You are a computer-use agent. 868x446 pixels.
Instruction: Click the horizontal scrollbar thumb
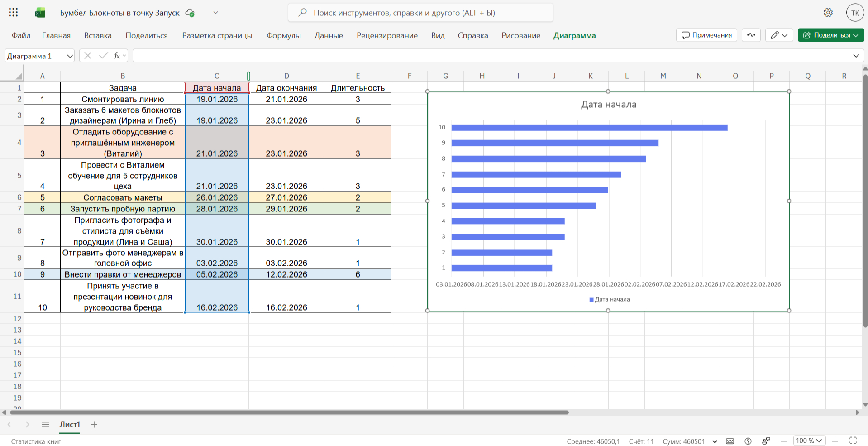click(290, 412)
